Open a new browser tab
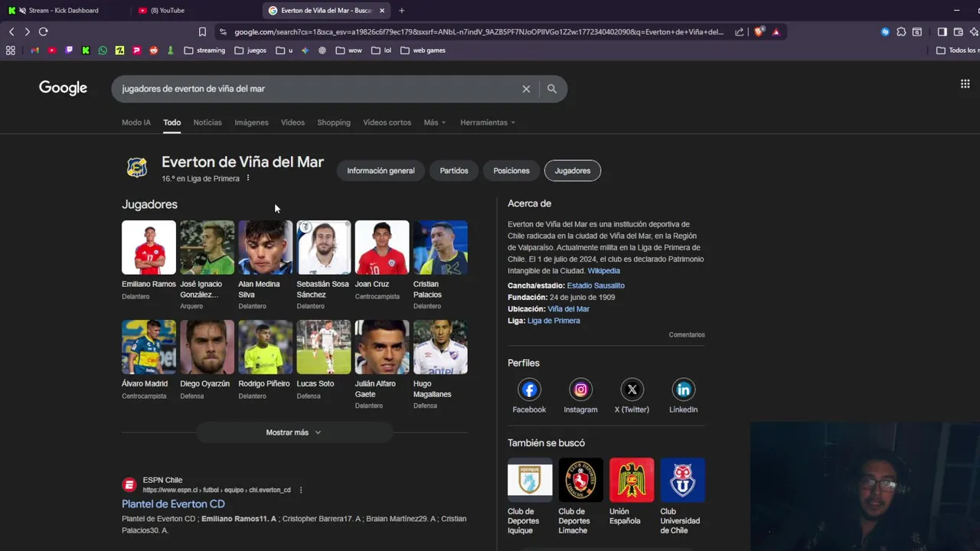Image resolution: width=980 pixels, height=551 pixels. coord(401,11)
